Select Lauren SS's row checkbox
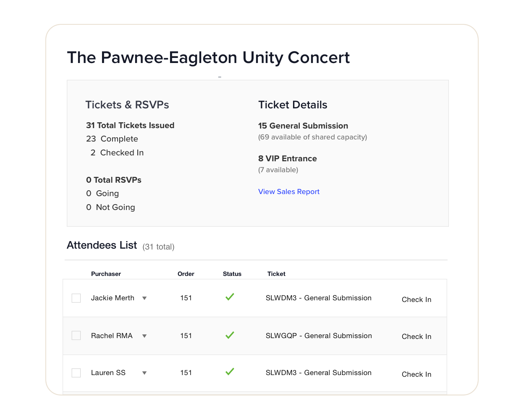 (x=76, y=373)
